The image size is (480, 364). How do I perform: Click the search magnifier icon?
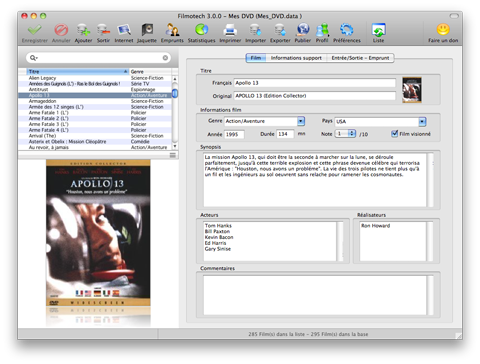point(33,58)
